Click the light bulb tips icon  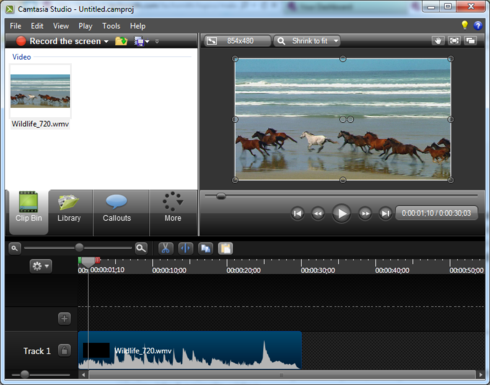point(465,25)
